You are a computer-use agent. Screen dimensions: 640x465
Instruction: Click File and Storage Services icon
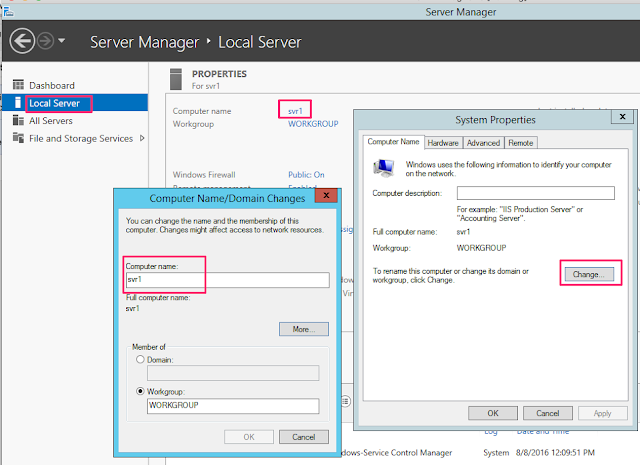click(18, 138)
